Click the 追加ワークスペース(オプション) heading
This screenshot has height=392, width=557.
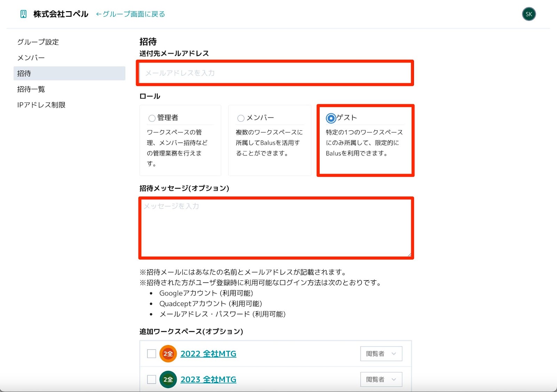(191, 331)
